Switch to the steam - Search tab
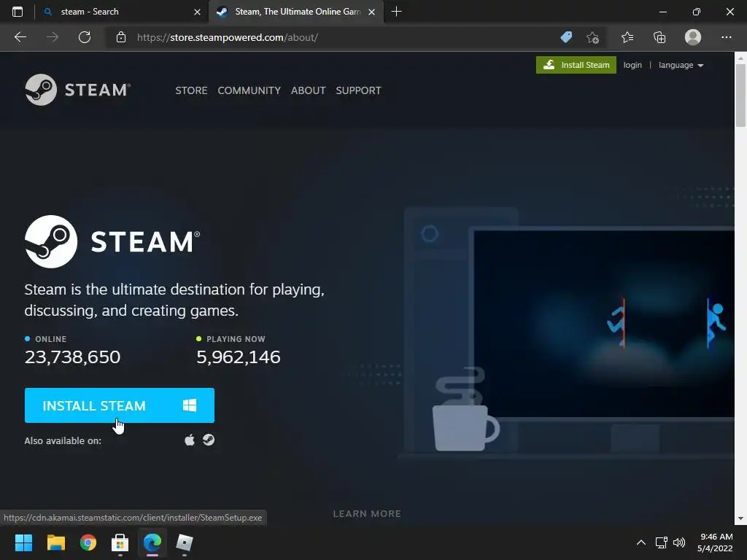The image size is (747, 560). [121, 12]
